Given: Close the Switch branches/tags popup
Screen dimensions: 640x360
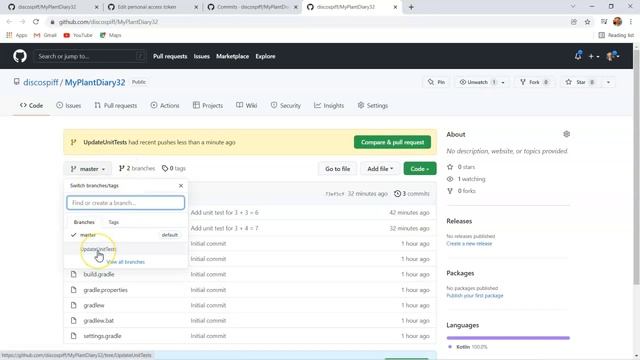Looking at the screenshot, I should pyautogui.click(x=181, y=185).
